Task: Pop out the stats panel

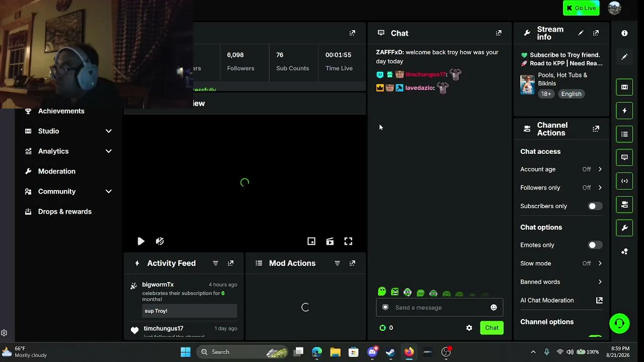Action: [x=352, y=33]
